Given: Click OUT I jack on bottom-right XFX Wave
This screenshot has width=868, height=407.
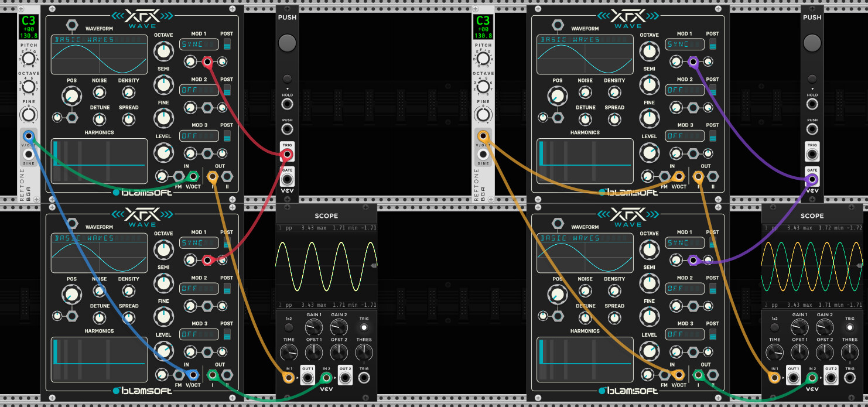Looking at the screenshot, I should pos(698,375).
